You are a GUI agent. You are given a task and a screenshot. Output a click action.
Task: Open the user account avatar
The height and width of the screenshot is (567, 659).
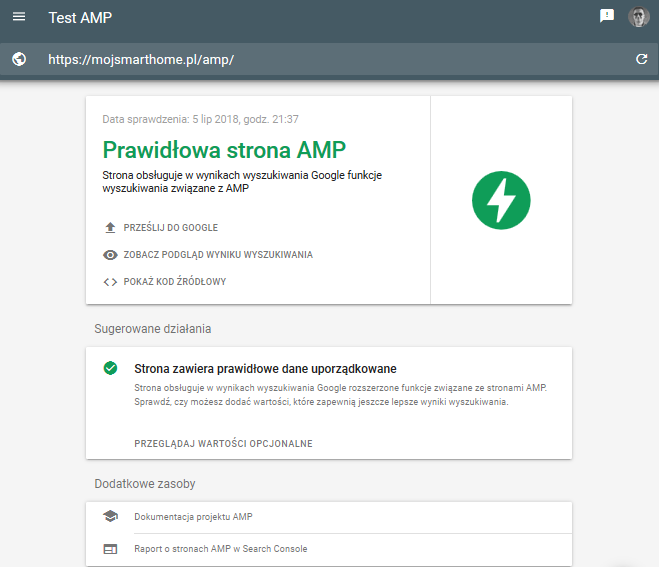pos(638,16)
